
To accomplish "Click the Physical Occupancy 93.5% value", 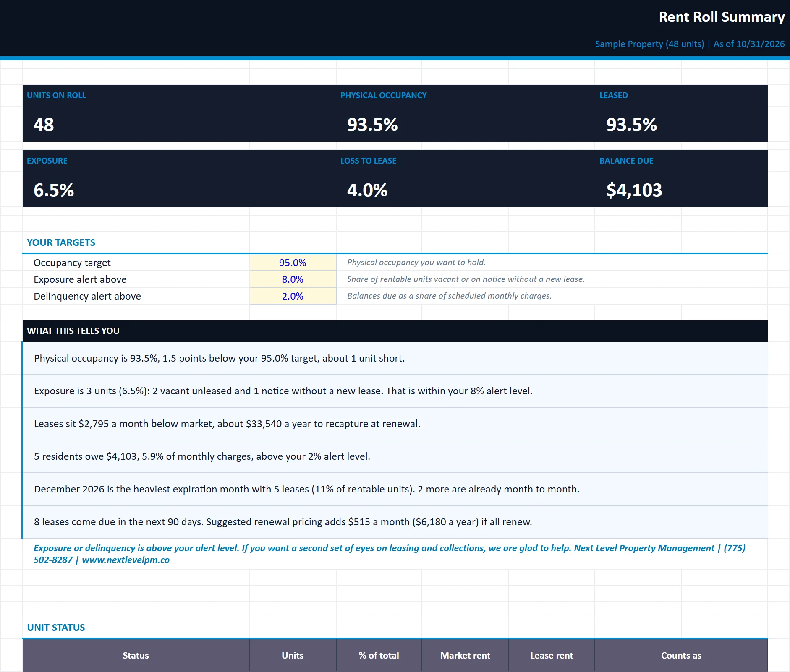I will 372,125.
